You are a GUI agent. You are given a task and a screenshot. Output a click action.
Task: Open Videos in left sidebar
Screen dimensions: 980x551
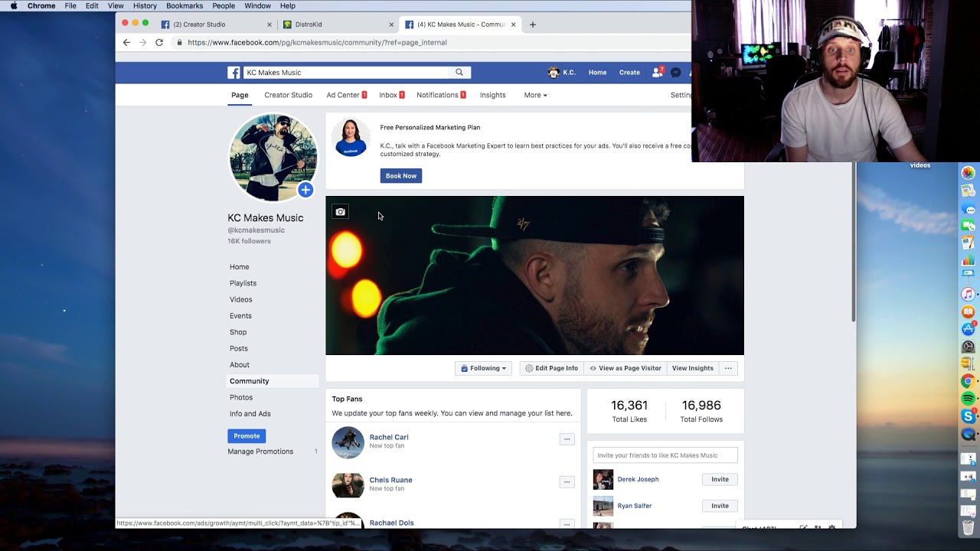[240, 299]
